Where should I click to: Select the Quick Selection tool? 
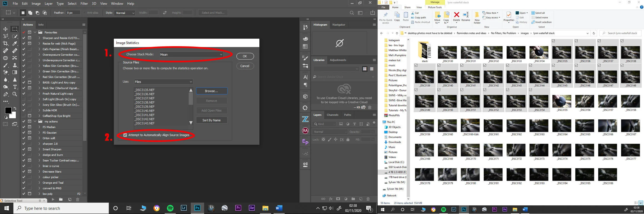(x=15, y=36)
